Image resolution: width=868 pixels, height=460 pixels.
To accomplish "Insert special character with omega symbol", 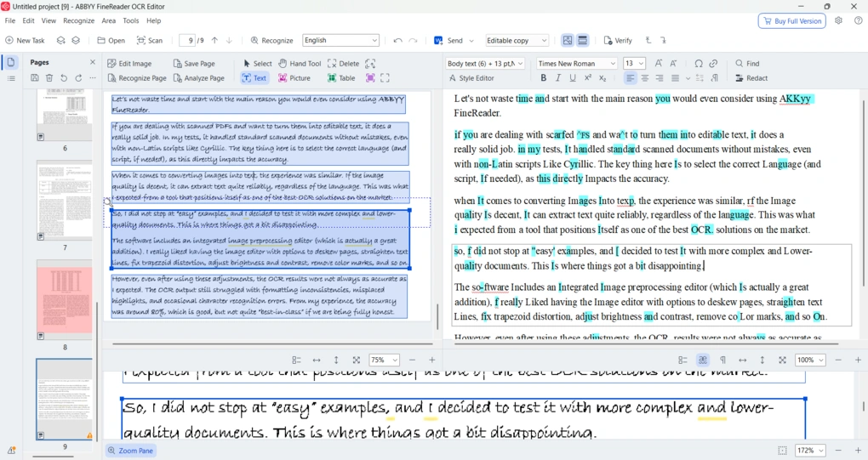I will click(x=699, y=64).
